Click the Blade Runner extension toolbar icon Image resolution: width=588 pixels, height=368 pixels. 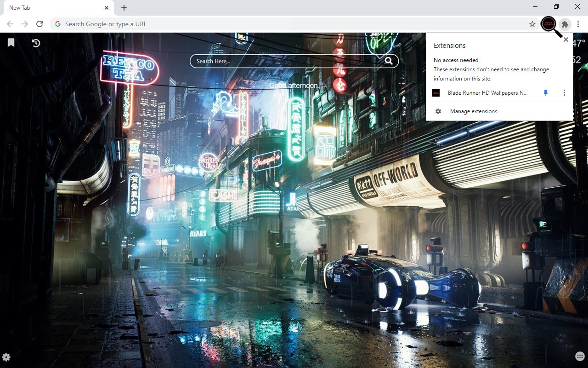coord(548,24)
